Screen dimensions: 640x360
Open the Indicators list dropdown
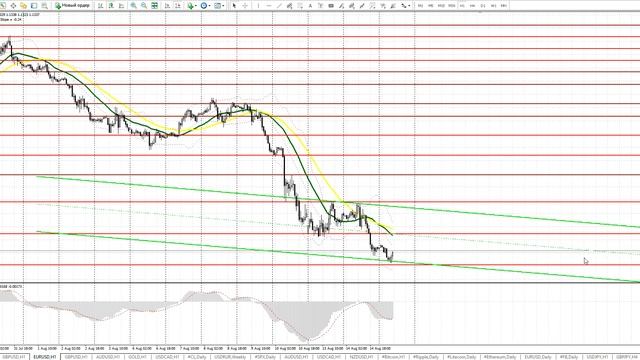pos(192,6)
